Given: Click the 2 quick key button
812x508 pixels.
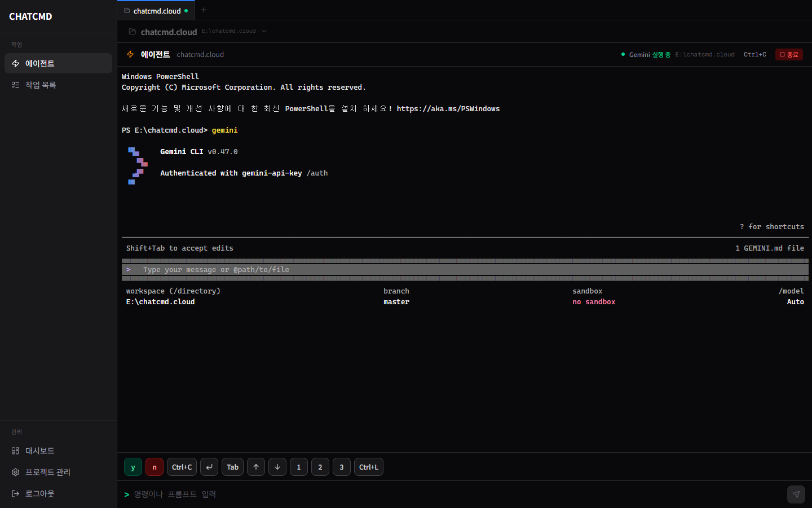Looking at the screenshot, I should tap(320, 467).
